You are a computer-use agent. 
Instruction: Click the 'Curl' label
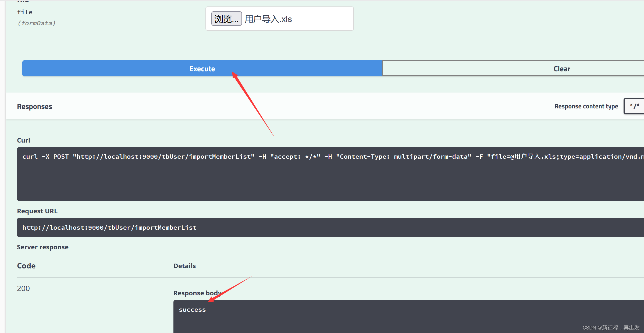(23, 140)
